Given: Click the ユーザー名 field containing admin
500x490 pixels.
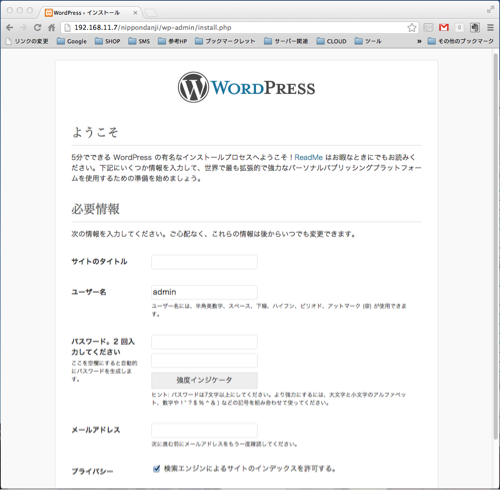Looking at the screenshot, I should point(204,292).
